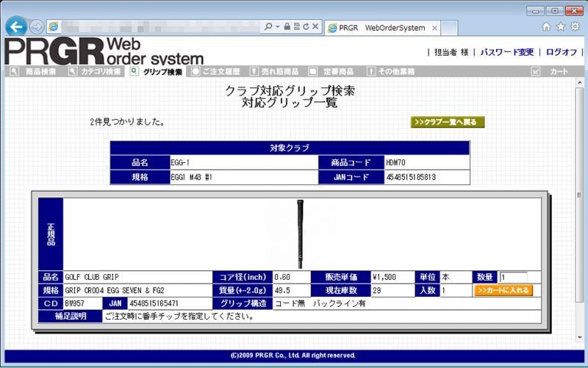Select the PRGR WebOrderSystem browser tab
Image resolution: width=588 pixels, height=368 pixels.
coord(381,28)
